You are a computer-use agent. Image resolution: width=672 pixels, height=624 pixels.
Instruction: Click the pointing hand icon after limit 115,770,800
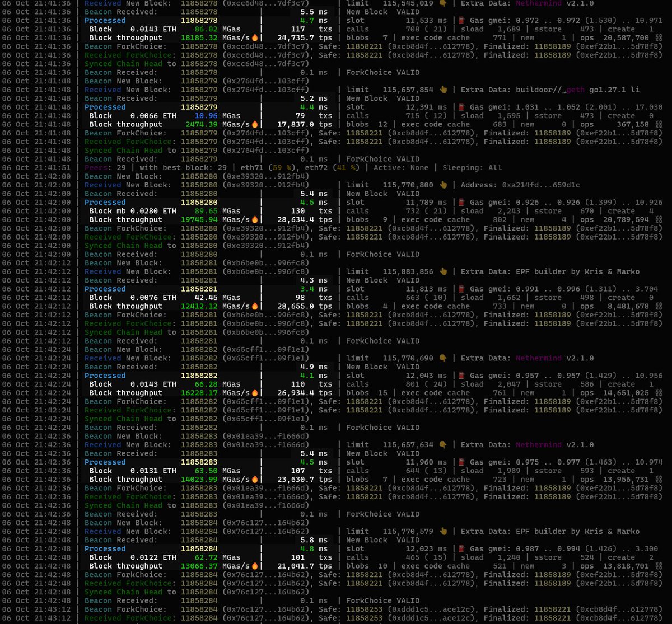point(443,185)
